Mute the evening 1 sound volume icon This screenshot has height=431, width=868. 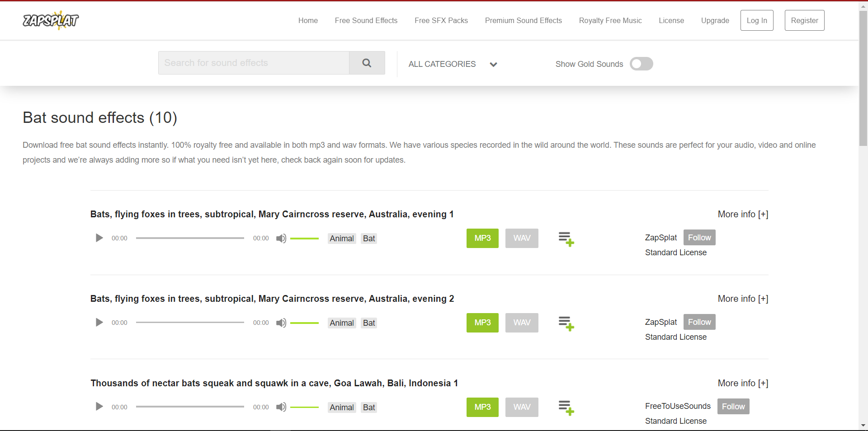point(281,239)
